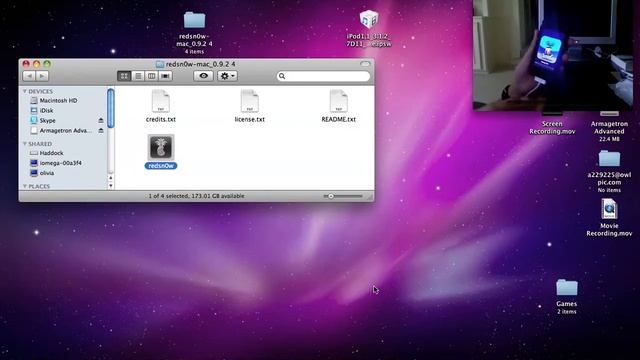Select redsn0w-mac_0.9.2 4 desktop folder

(x=194, y=20)
